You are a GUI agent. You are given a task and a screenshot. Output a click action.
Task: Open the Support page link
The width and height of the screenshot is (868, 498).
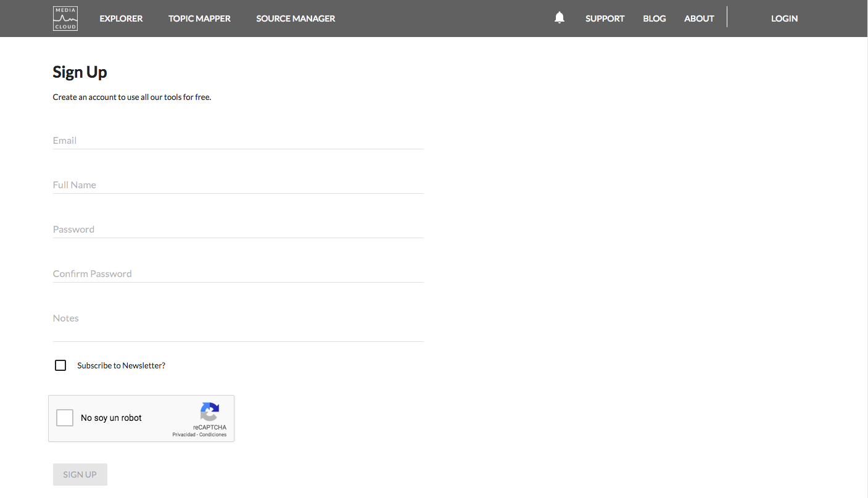605,19
